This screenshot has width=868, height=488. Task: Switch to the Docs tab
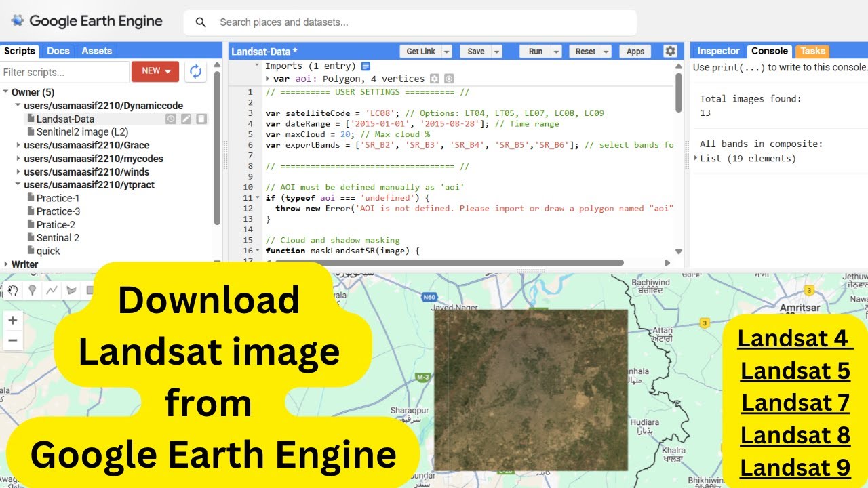coord(58,51)
